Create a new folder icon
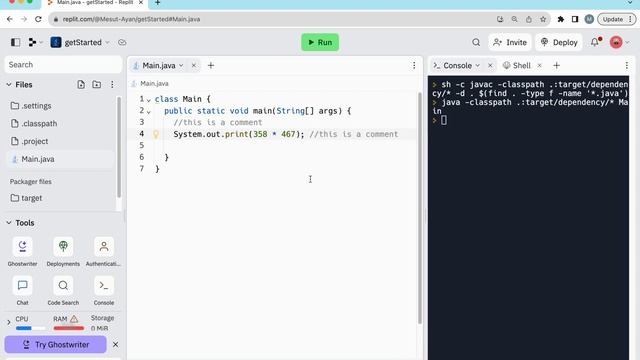The image size is (640, 360). [x=96, y=84]
